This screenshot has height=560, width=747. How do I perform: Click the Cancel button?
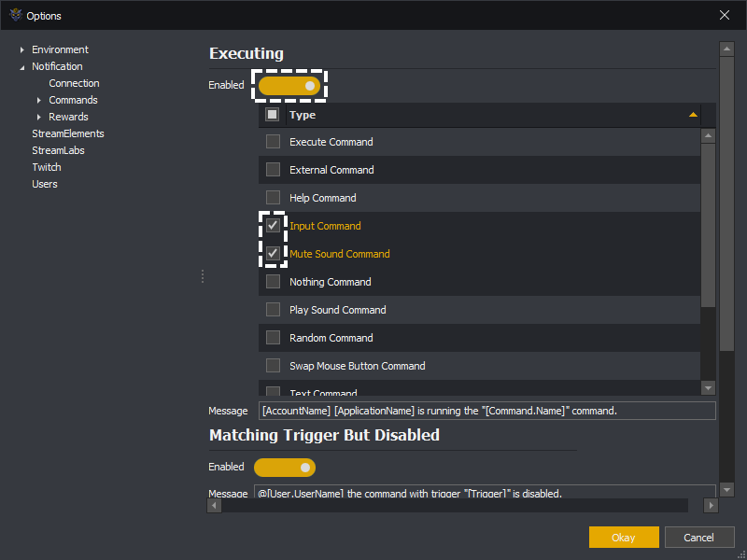698,538
